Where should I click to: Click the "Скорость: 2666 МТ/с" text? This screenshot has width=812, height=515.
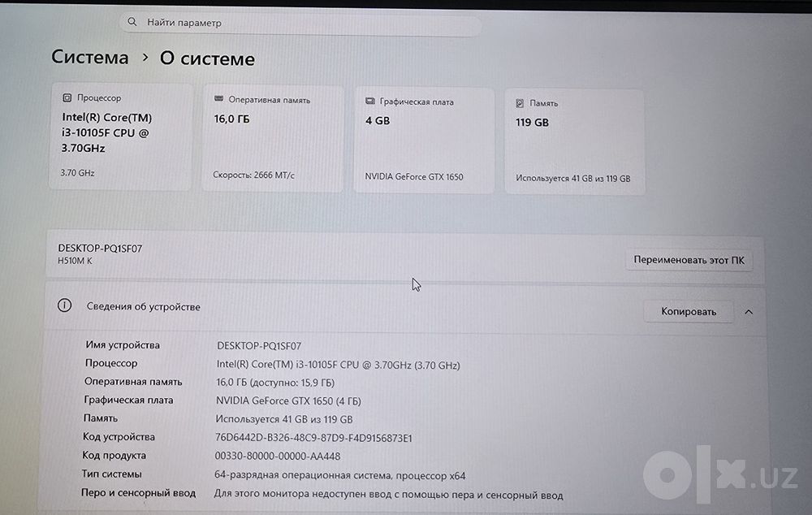click(253, 175)
